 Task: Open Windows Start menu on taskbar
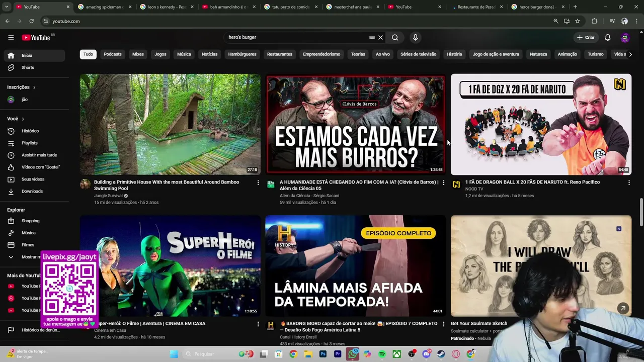174,354
